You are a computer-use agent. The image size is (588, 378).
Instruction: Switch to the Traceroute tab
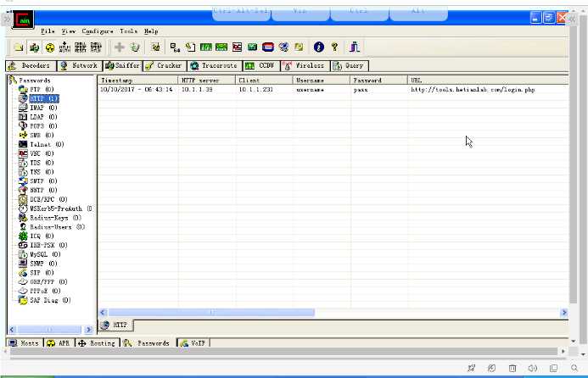tap(215, 65)
